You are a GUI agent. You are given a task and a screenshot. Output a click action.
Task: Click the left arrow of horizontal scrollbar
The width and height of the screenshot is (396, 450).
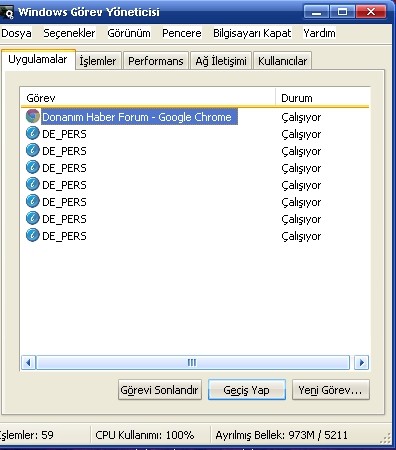pyautogui.click(x=28, y=362)
